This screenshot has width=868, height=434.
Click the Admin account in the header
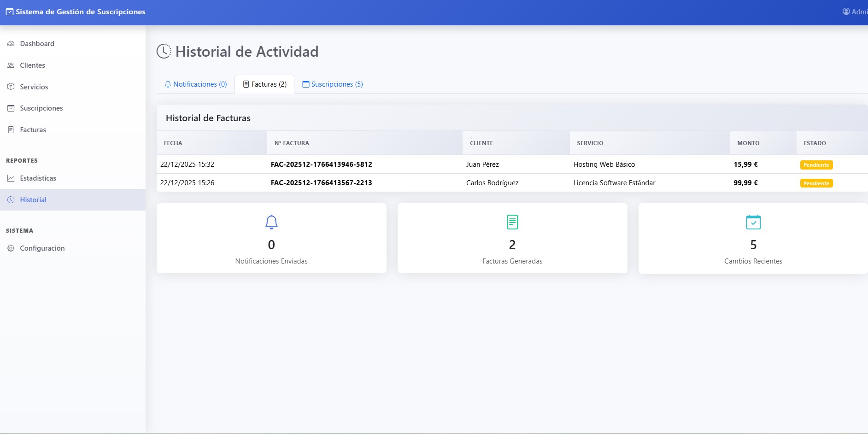tap(857, 12)
